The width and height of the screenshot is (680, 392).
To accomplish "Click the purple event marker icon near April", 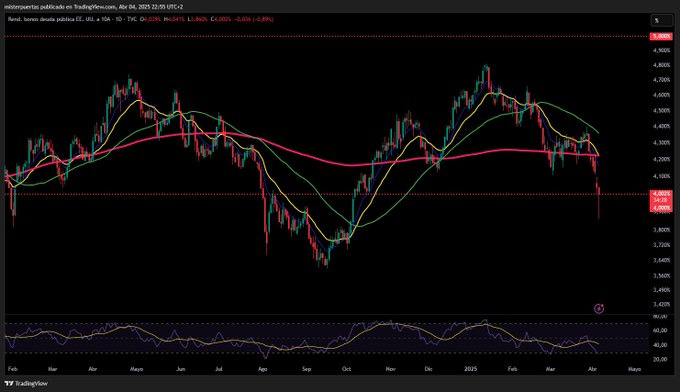I will point(599,308).
